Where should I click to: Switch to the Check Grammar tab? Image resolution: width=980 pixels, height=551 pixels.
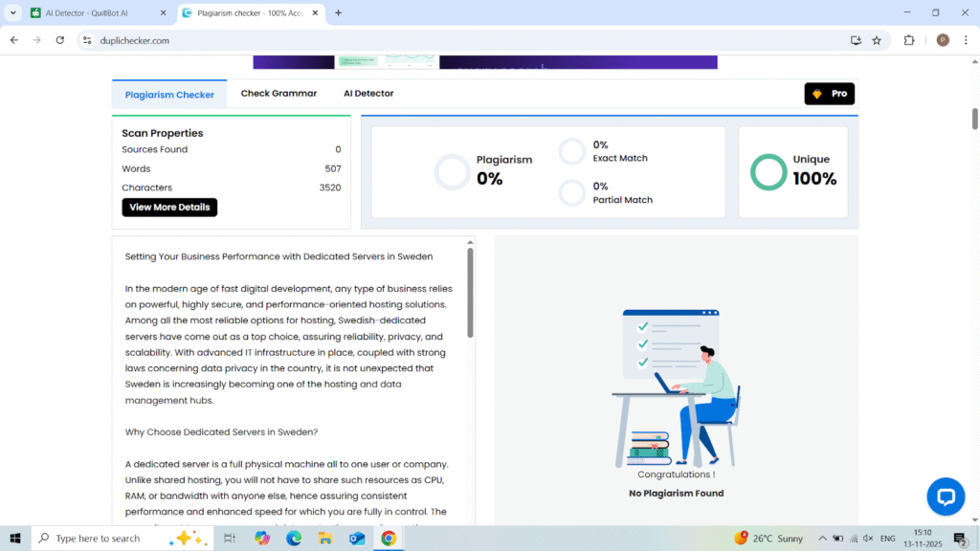(x=278, y=94)
